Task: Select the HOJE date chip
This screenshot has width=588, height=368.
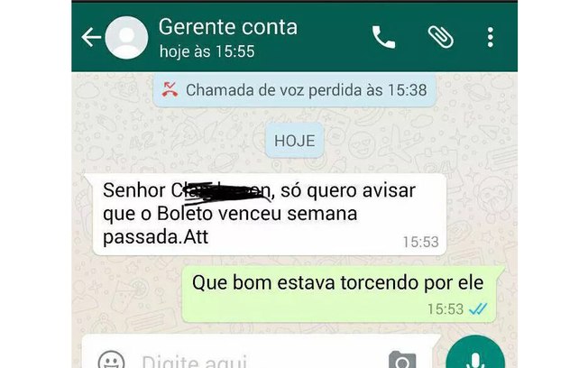Action: pyautogui.click(x=294, y=141)
